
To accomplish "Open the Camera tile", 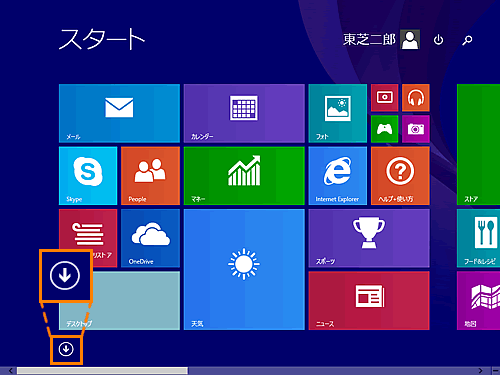I will pyautogui.click(x=416, y=129).
